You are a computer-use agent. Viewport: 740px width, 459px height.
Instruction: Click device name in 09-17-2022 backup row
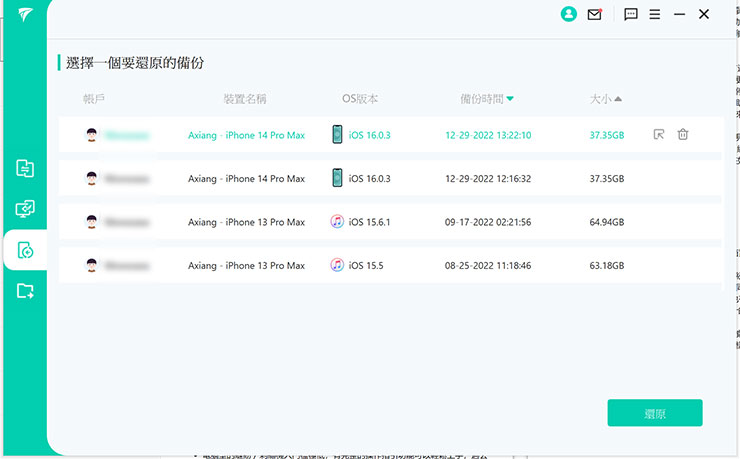[x=246, y=222]
